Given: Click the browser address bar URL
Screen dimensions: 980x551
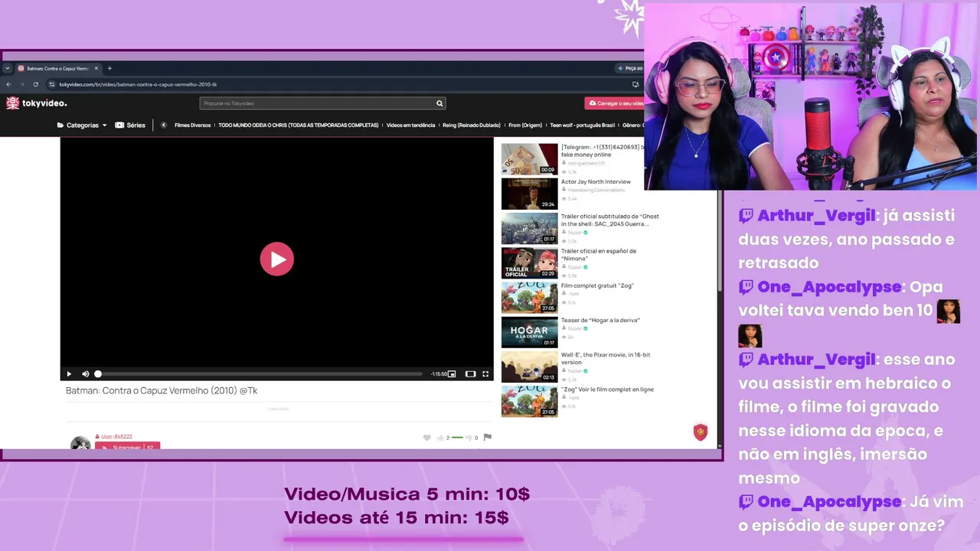Looking at the screenshot, I should 138,84.
